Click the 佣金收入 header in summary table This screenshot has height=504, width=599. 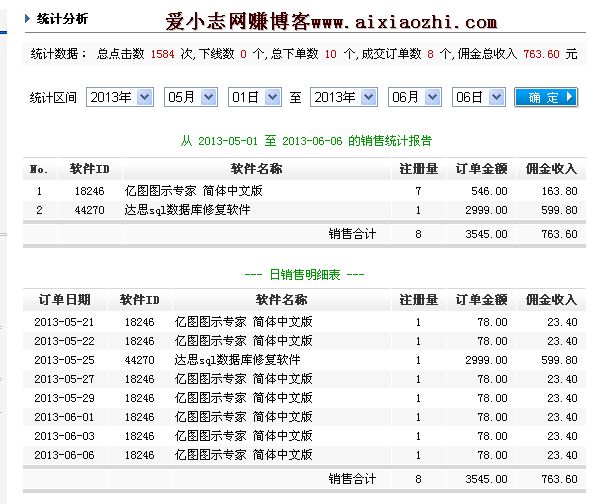tap(551, 169)
